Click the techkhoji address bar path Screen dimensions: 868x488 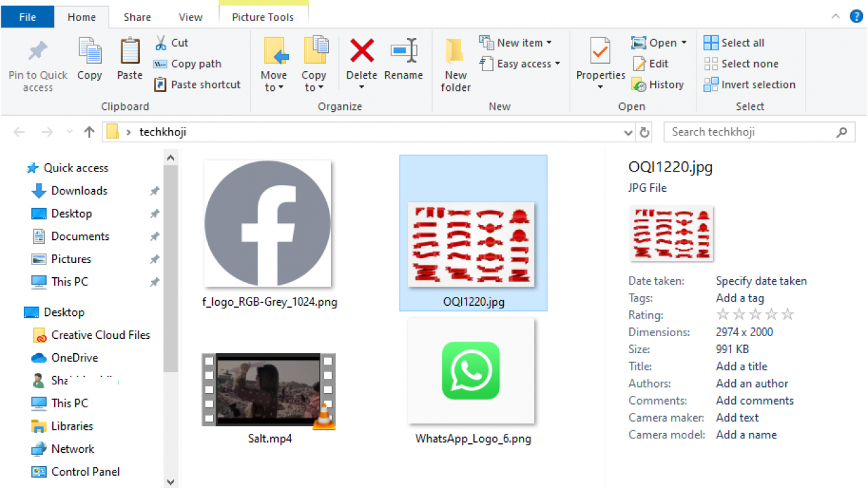click(x=163, y=132)
